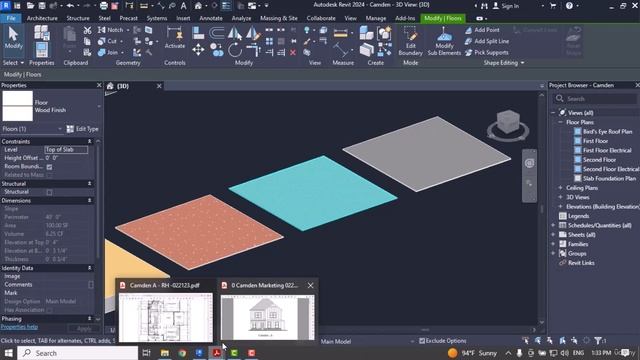Click the navigation wheel icon
640x360 pixels.
pyautogui.click(x=529, y=163)
